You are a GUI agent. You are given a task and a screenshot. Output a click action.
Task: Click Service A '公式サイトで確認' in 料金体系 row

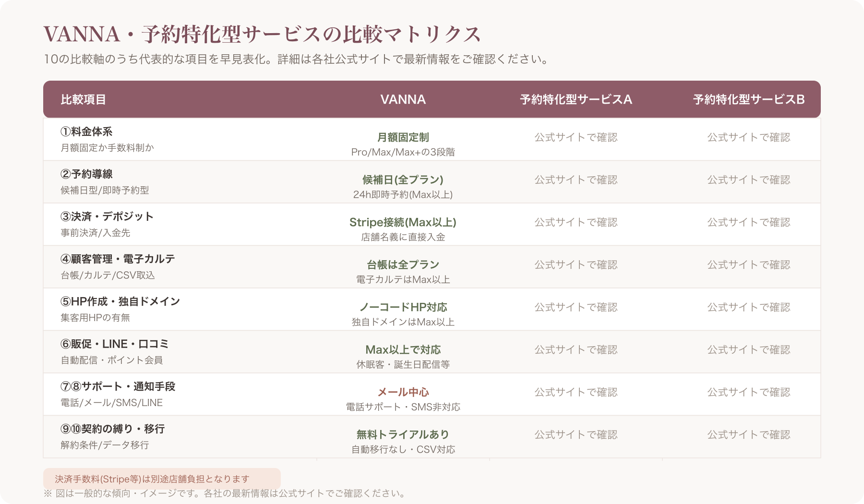click(576, 137)
